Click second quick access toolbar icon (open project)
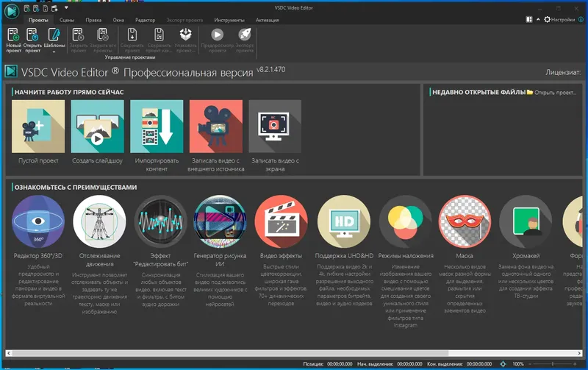588x370 pixels. point(36,8)
